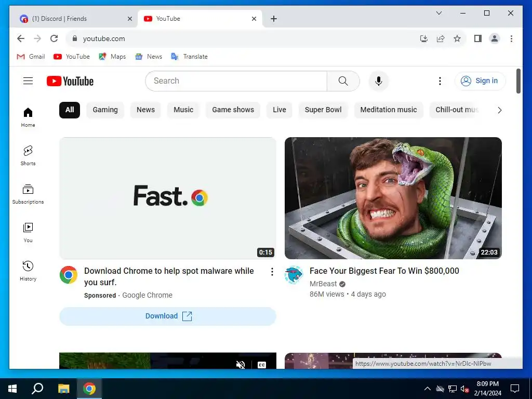Filter by the Live chip
This screenshot has width=532, height=399.
coord(279,110)
